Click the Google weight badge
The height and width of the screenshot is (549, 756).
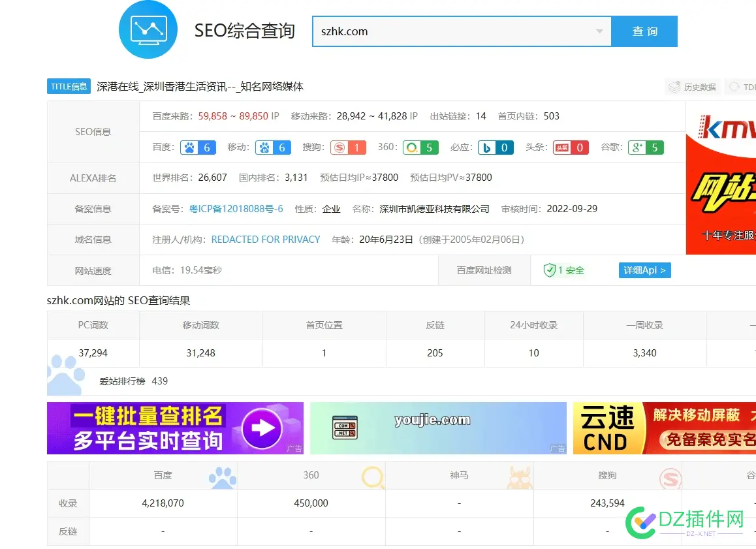pyautogui.click(x=646, y=148)
